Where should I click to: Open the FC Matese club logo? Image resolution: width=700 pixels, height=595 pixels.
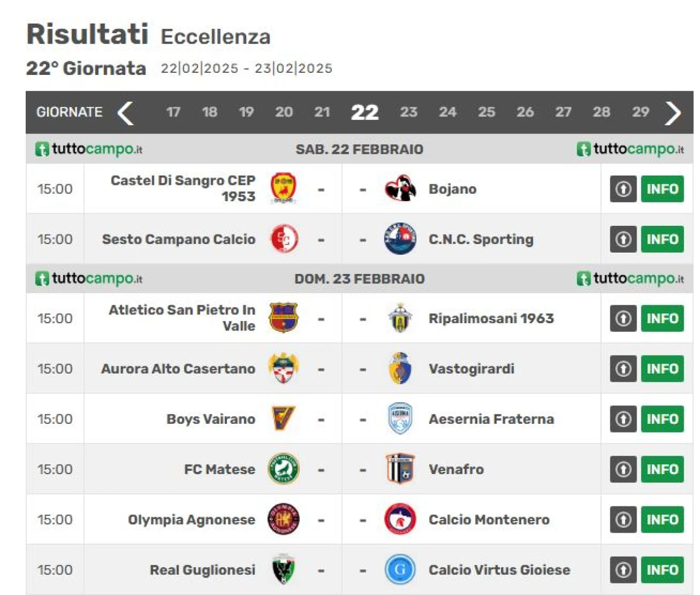click(x=283, y=469)
